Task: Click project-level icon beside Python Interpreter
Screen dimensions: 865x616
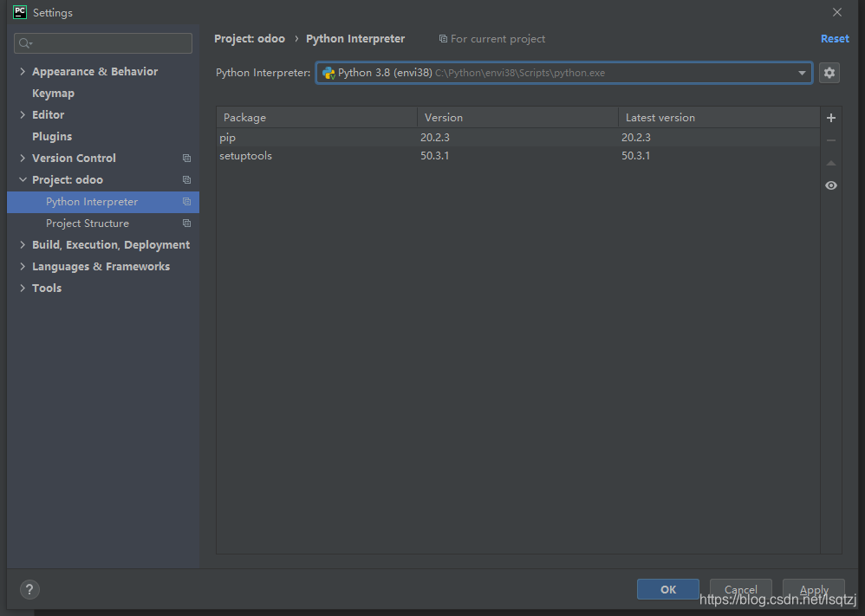Action: pyautogui.click(x=186, y=202)
